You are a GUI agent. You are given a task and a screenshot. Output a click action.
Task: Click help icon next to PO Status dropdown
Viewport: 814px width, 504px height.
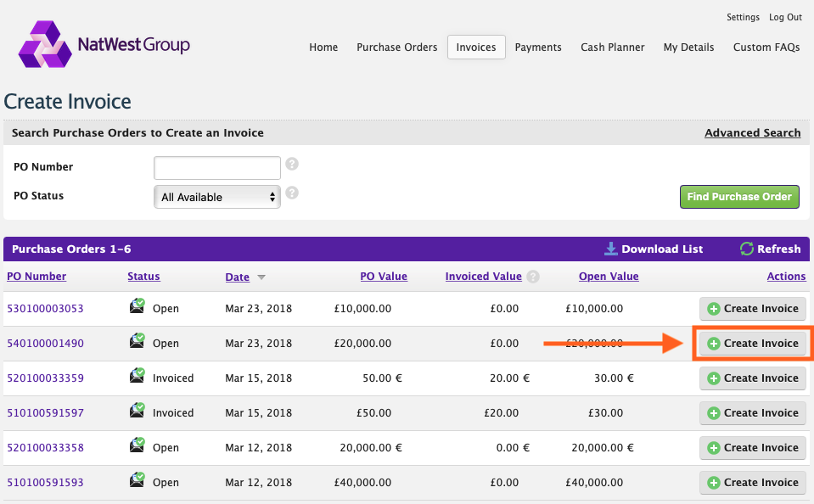pos(292,193)
